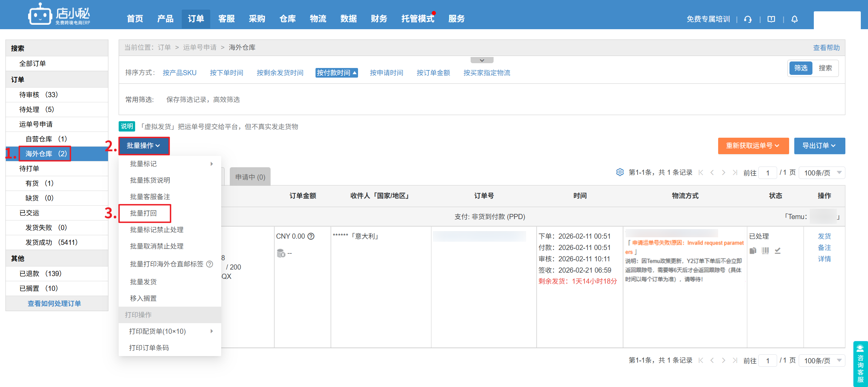Click the question mark beside CNY 0.00
The image size is (868, 387).
311,236
